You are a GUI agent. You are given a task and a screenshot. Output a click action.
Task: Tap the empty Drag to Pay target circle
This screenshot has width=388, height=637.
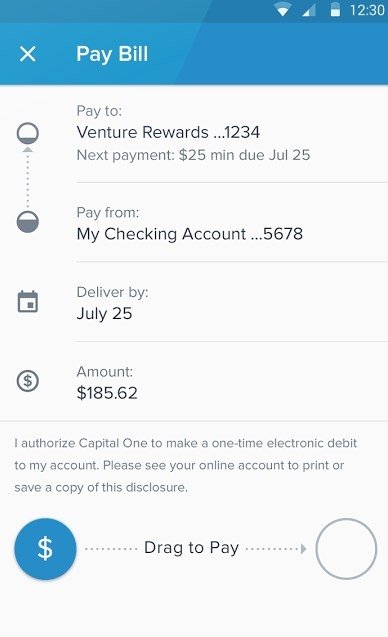[x=346, y=549]
